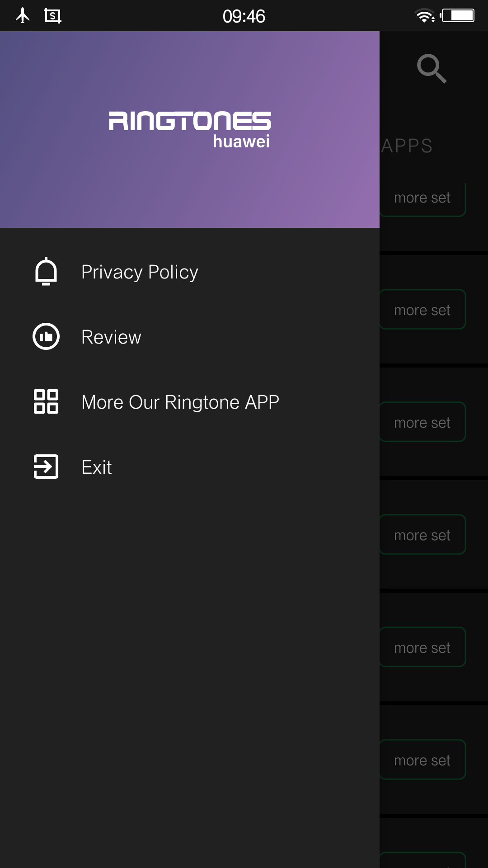The image size is (488, 868).
Task: Choose the Exit menu label
Action: pyautogui.click(x=97, y=467)
